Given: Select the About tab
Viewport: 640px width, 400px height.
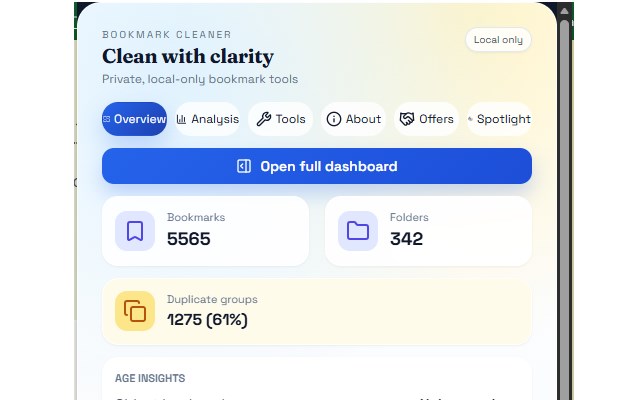Looking at the screenshot, I should coord(353,119).
